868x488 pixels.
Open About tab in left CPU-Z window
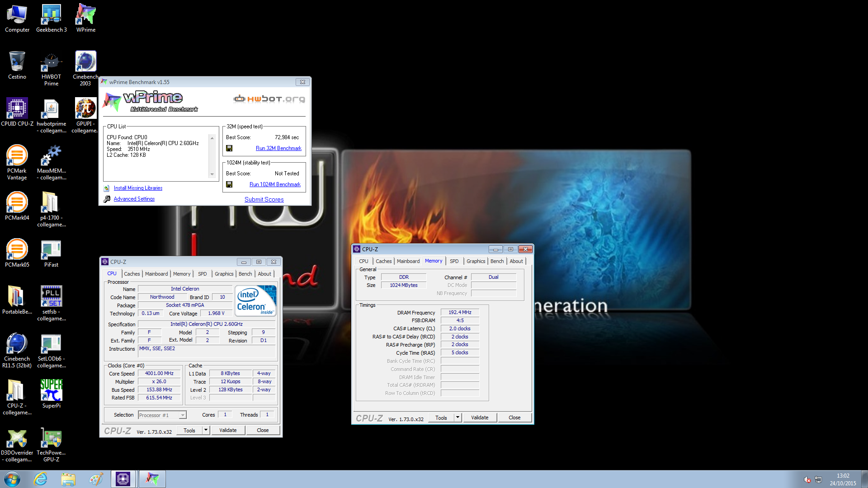tap(264, 274)
